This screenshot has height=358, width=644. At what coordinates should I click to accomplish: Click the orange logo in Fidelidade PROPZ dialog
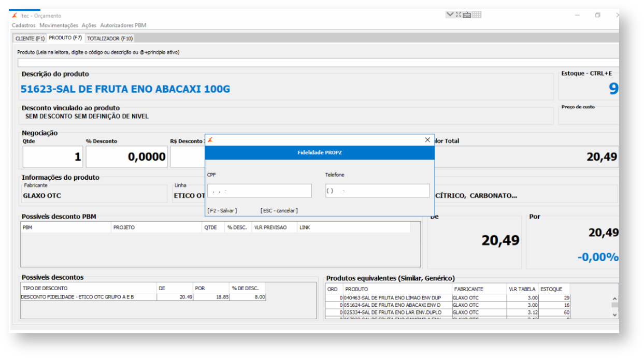pos(210,140)
